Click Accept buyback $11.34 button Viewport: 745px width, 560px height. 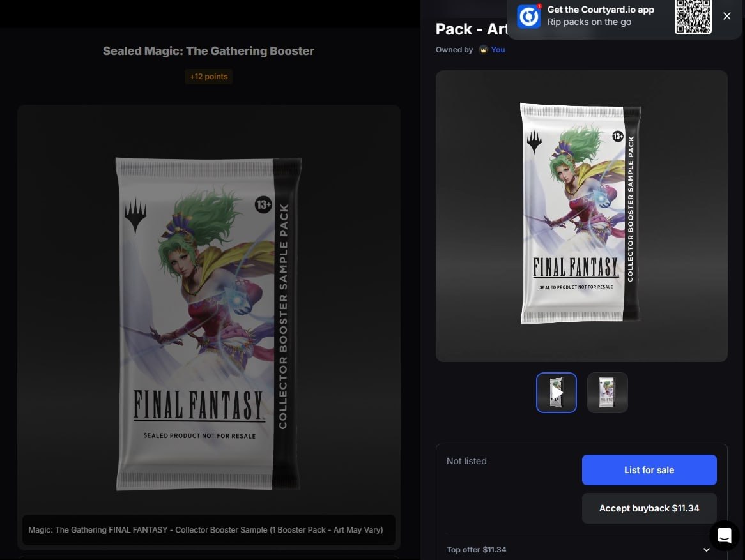[649, 508]
